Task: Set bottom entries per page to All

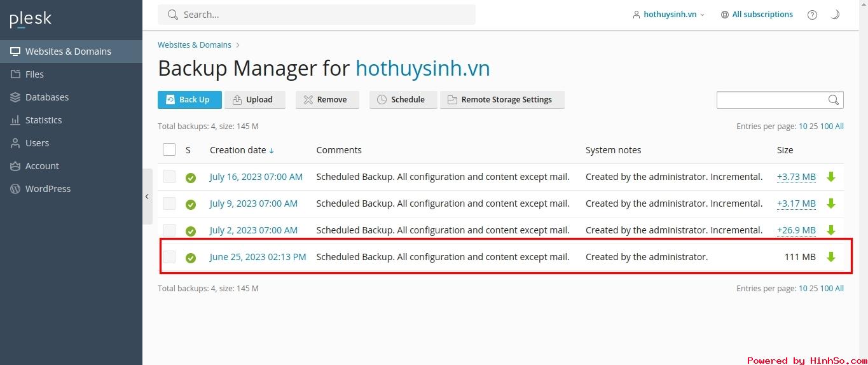Action: [839, 289]
